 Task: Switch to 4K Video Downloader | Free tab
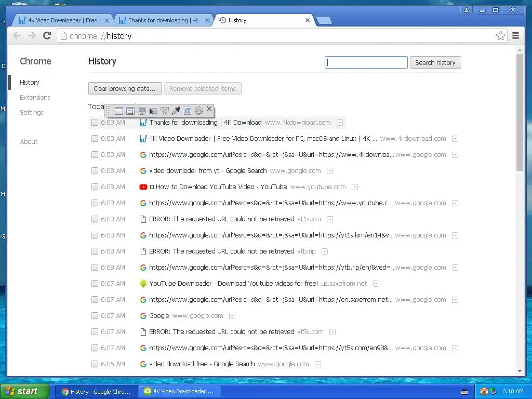tap(62, 20)
